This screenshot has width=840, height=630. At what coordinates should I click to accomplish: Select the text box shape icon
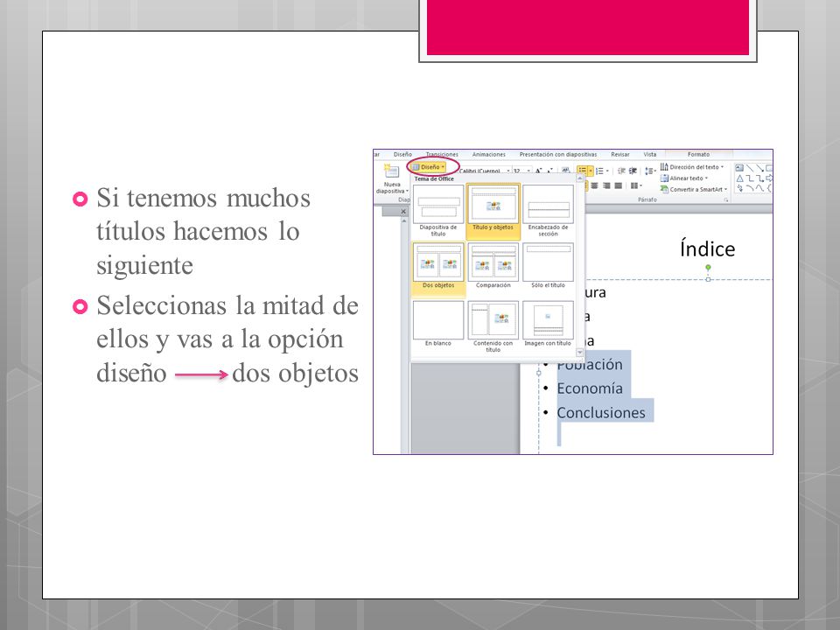click(739, 168)
